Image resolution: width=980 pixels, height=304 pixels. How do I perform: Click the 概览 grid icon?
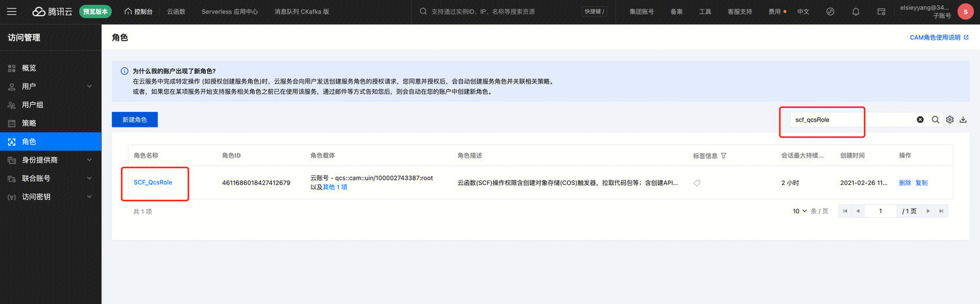(11, 68)
